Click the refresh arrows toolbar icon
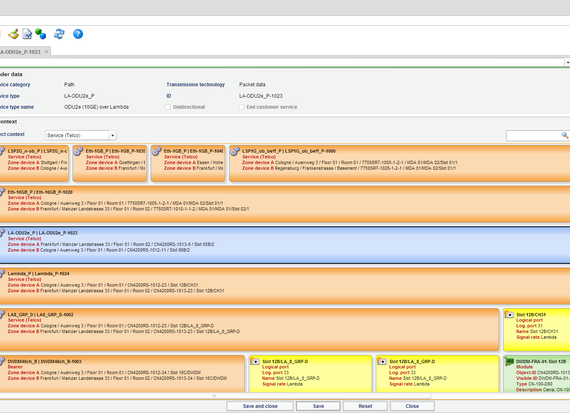This screenshot has width=570, height=414. (x=59, y=34)
